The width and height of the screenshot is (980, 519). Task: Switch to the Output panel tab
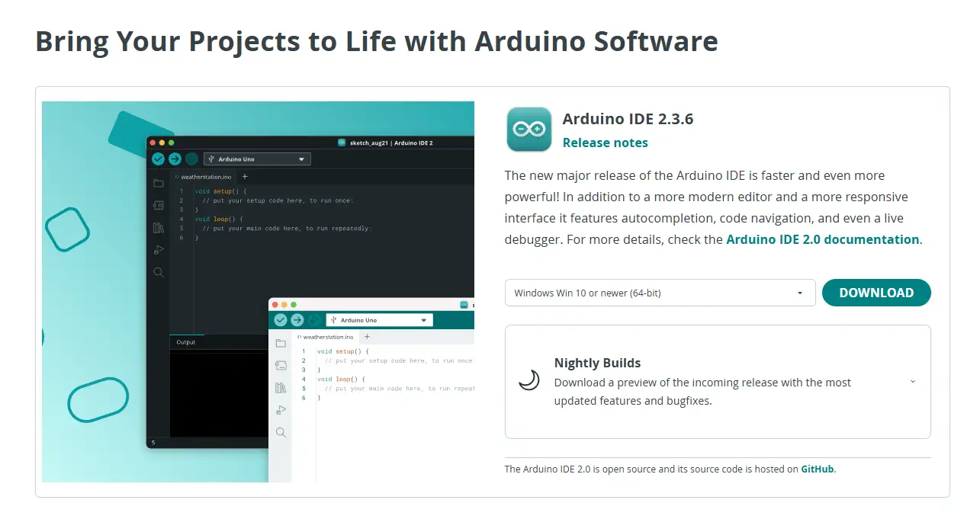(186, 342)
